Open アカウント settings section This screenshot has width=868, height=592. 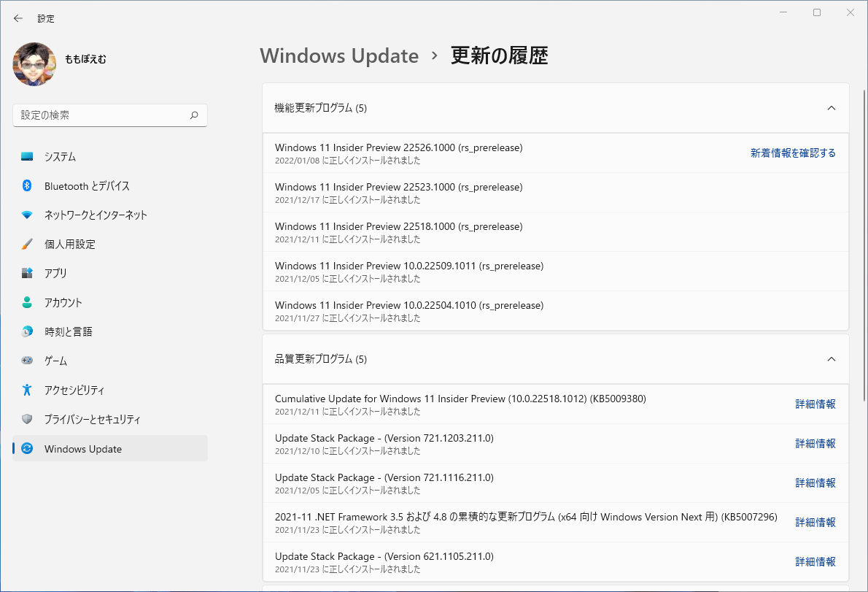click(x=110, y=302)
